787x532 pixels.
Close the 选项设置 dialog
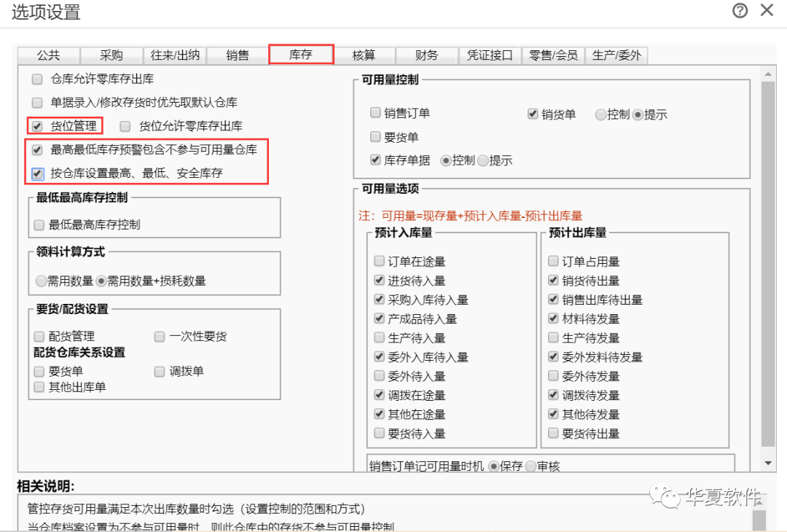[767, 10]
